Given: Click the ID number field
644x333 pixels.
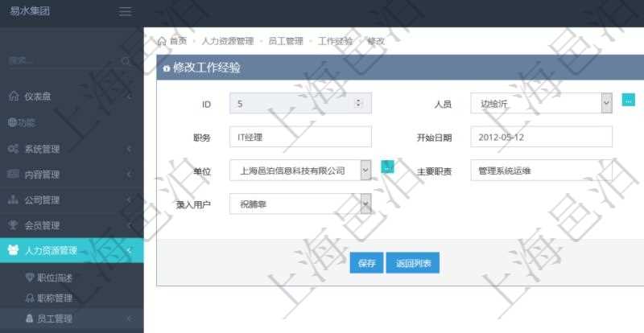Looking at the screenshot, I should (300, 103).
